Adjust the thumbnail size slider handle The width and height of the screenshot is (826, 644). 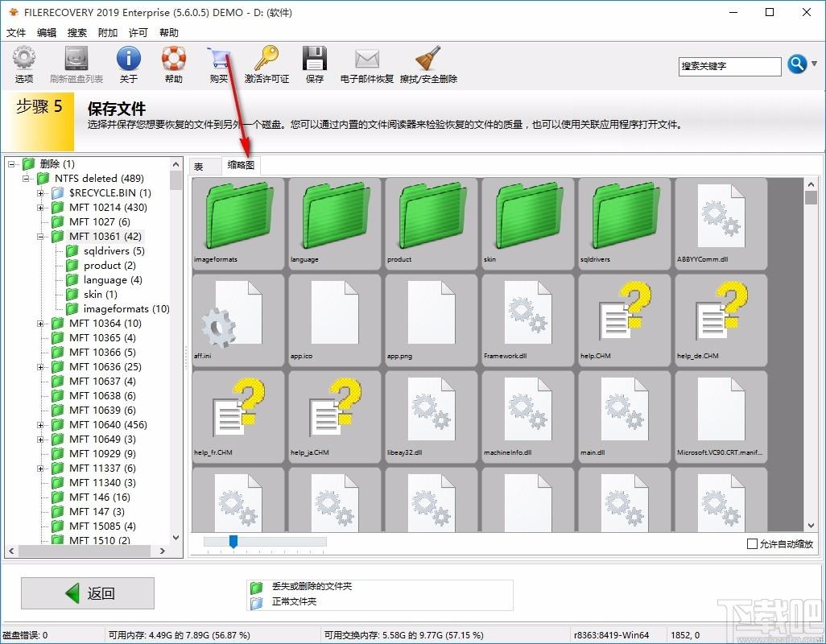coord(233,541)
